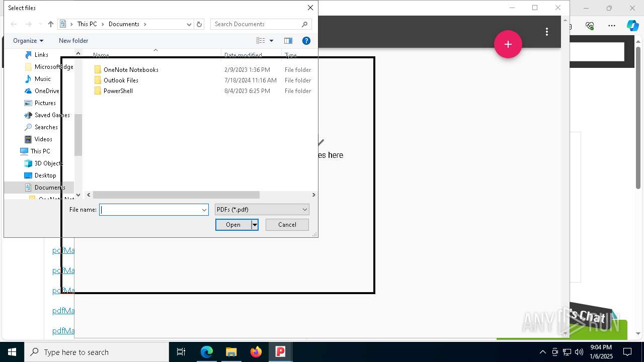Click the Open button

(233, 225)
